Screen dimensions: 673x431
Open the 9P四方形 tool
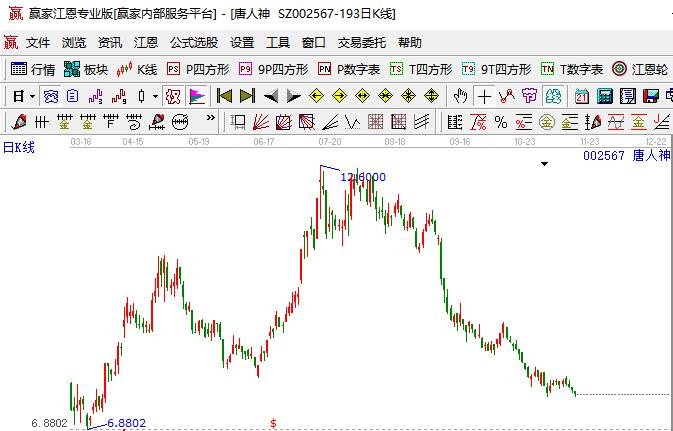pos(273,69)
